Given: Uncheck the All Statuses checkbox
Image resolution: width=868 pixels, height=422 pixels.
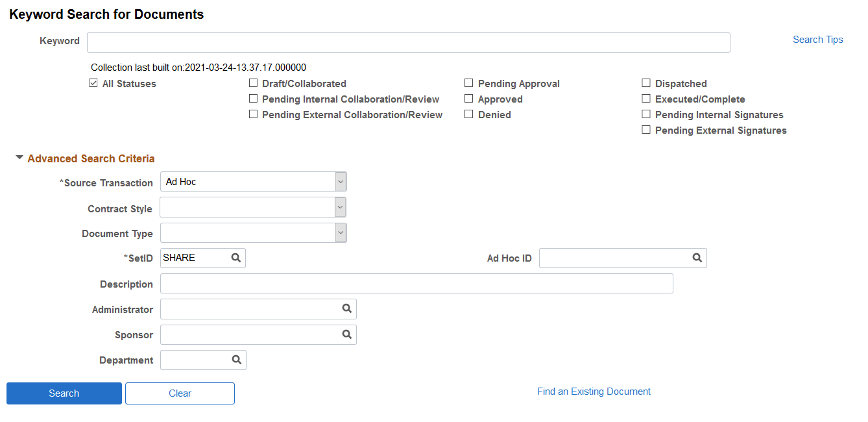Looking at the screenshot, I should [x=94, y=83].
